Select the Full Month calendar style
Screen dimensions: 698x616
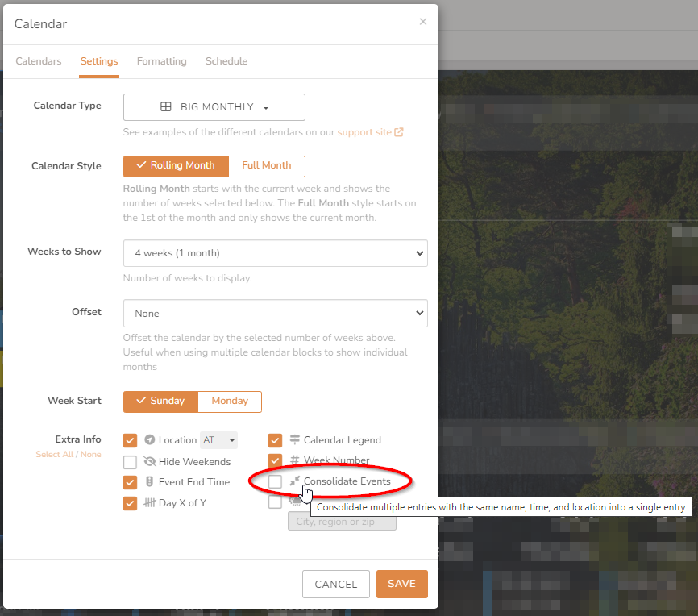point(266,165)
